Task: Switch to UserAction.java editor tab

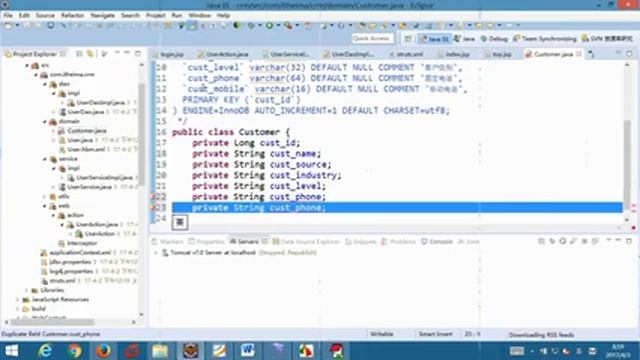Action: pos(224,54)
